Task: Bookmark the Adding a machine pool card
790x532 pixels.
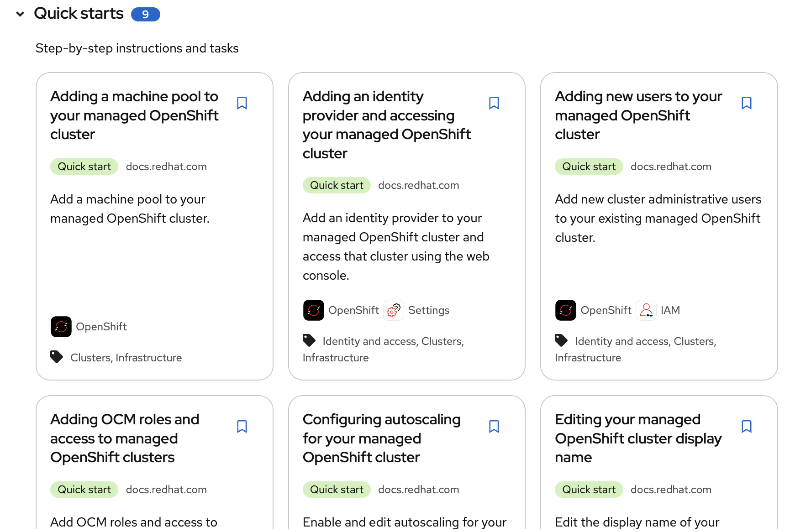Action: click(242, 103)
